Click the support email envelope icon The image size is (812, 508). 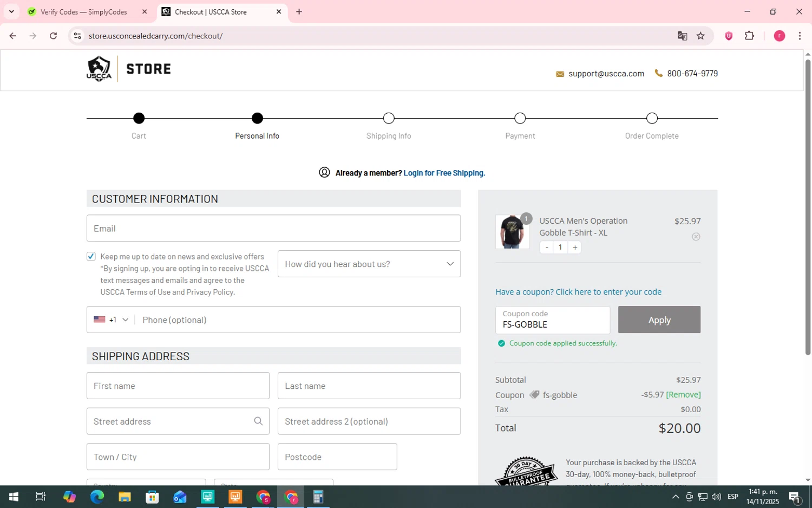(560, 74)
